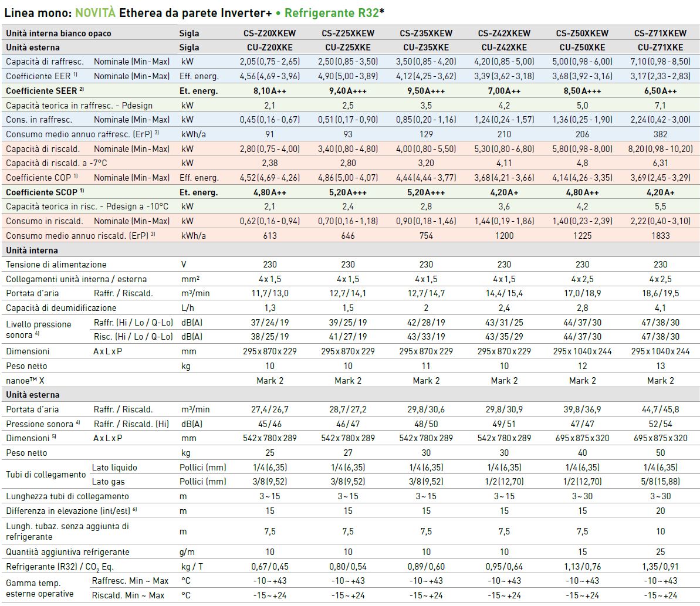Click the green NOVITÀ word in title
Image resolution: width=700 pixels, height=606 pixels.
(95, 13)
